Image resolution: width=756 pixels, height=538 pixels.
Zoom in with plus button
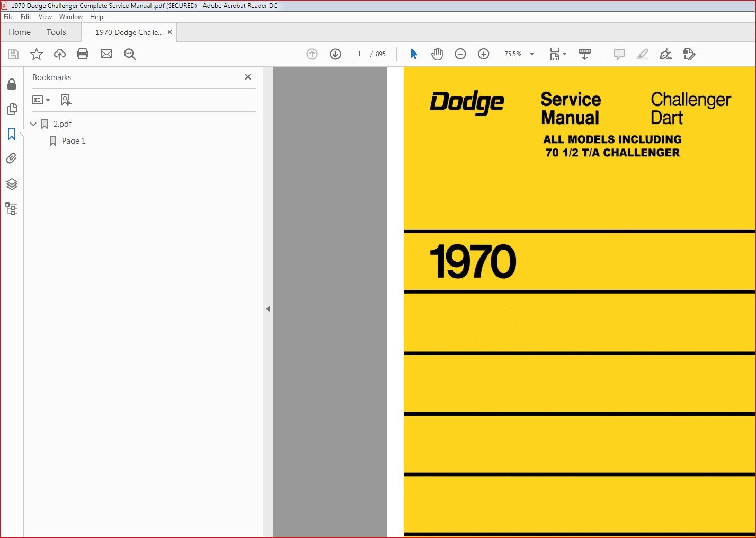pos(484,54)
